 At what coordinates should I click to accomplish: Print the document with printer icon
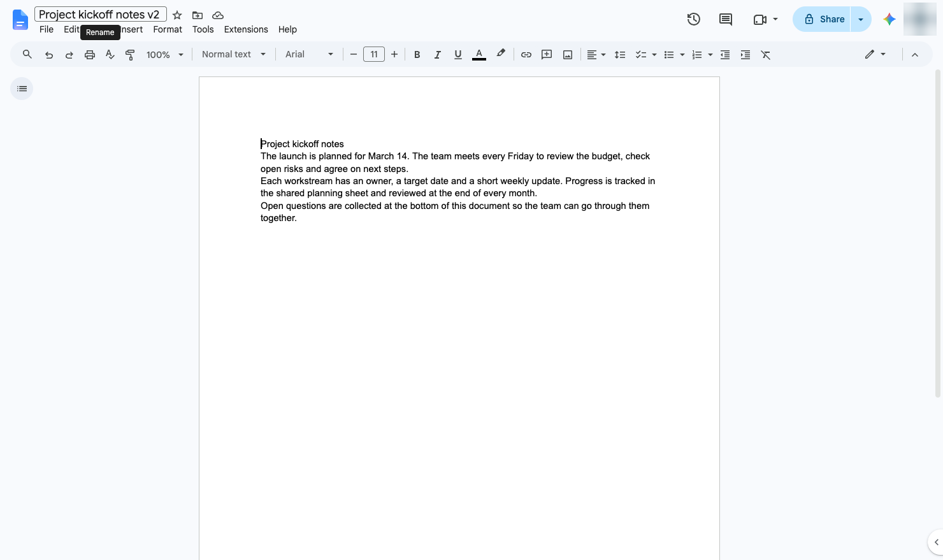pos(90,55)
